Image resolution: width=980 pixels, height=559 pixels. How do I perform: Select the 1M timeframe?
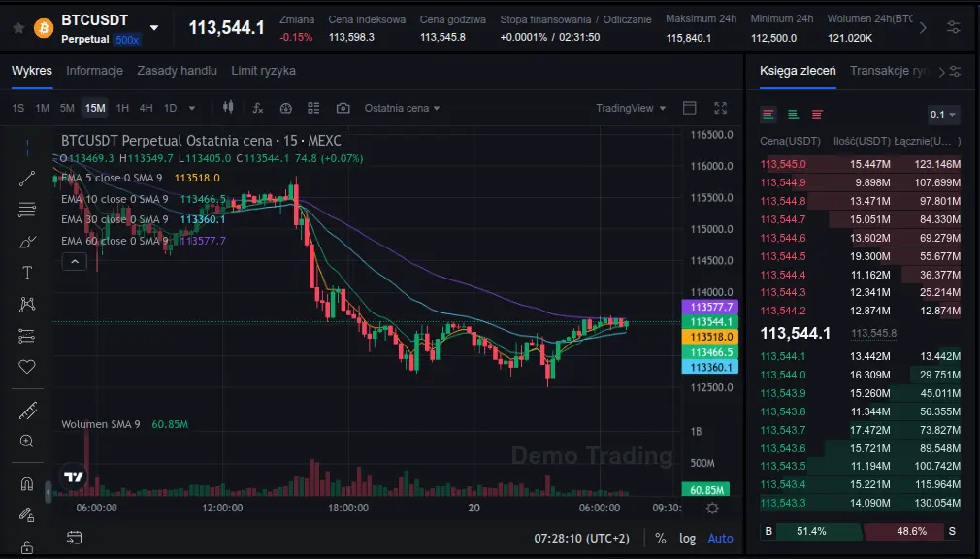pyautogui.click(x=42, y=108)
